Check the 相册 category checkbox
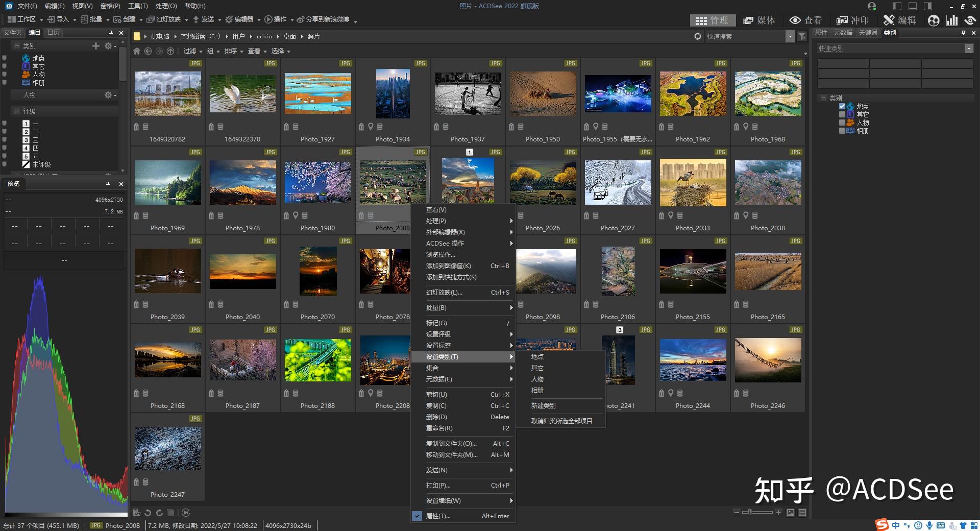 pyautogui.click(x=842, y=131)
